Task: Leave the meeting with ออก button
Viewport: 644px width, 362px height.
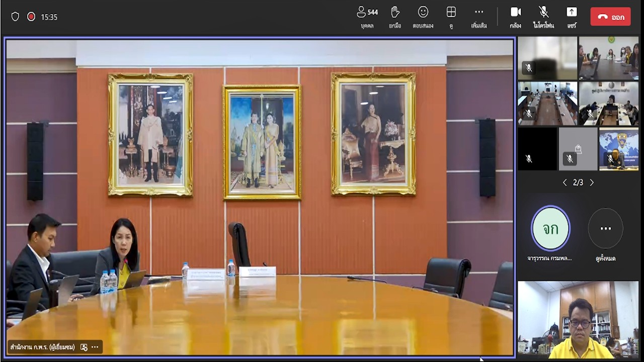Action: [x=610, y=17]
